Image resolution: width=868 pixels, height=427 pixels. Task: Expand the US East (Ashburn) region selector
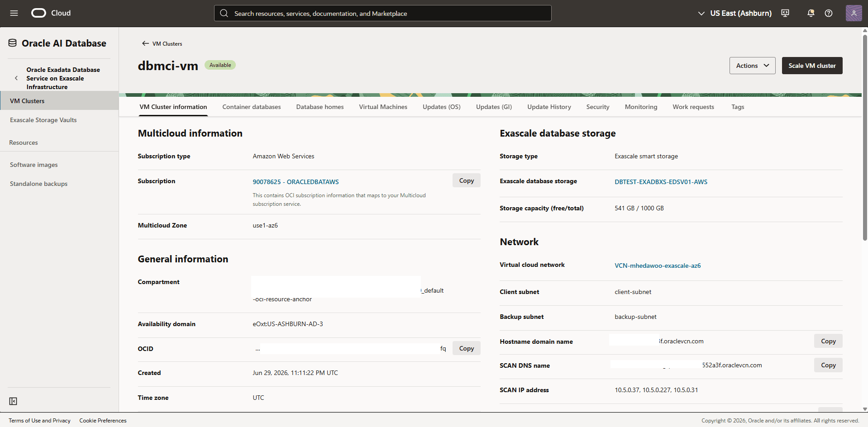pyautogui.click(x=734, y=13)
